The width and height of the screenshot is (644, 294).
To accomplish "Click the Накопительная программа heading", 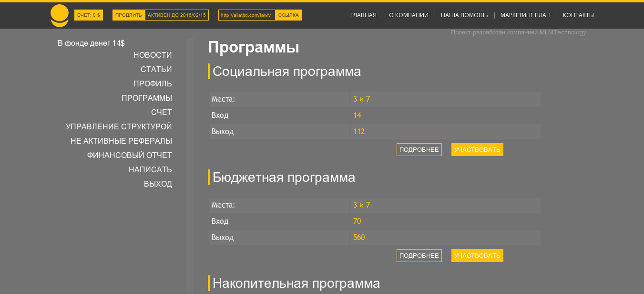I will 296,283.
